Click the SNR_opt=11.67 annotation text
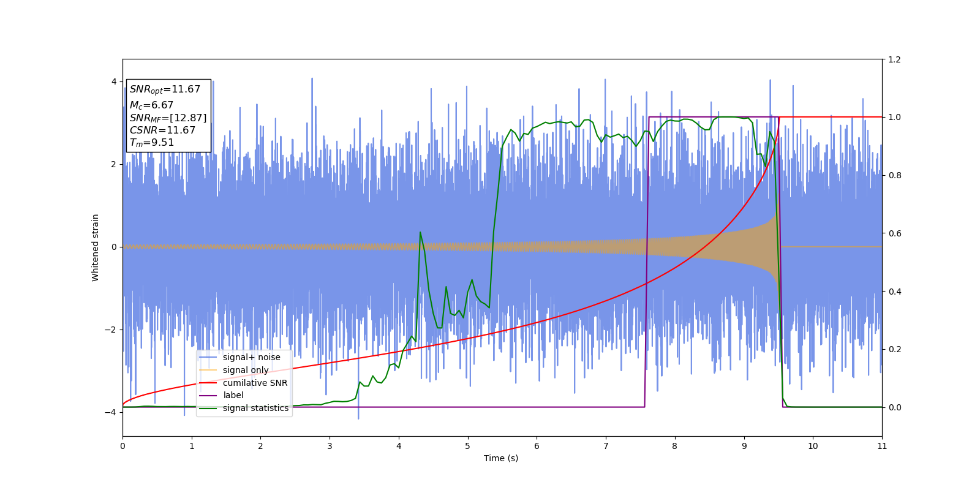Image resolution: width=980 pixels, height=490 pixels. [x=165, y=89]
